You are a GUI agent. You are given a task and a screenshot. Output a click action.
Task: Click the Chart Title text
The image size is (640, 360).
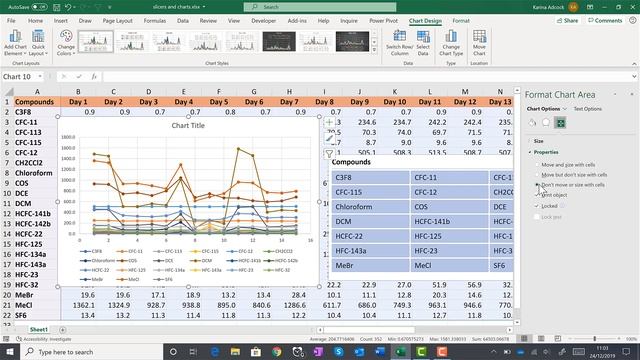pyautogui.click(x=188, y=125)
